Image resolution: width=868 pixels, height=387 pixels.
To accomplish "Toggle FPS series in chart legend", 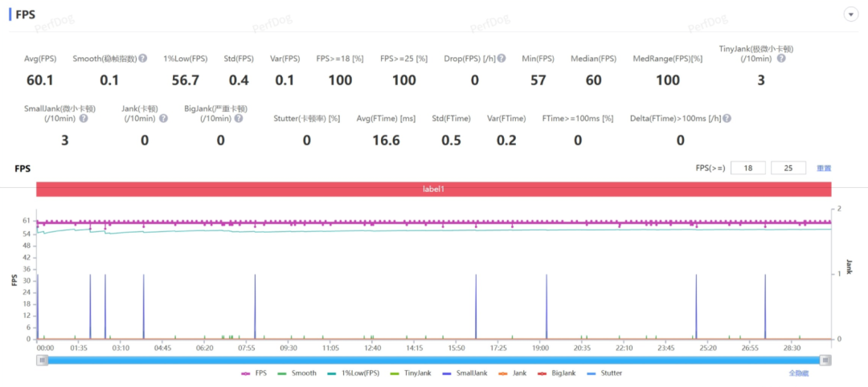I will pos(254,373).
